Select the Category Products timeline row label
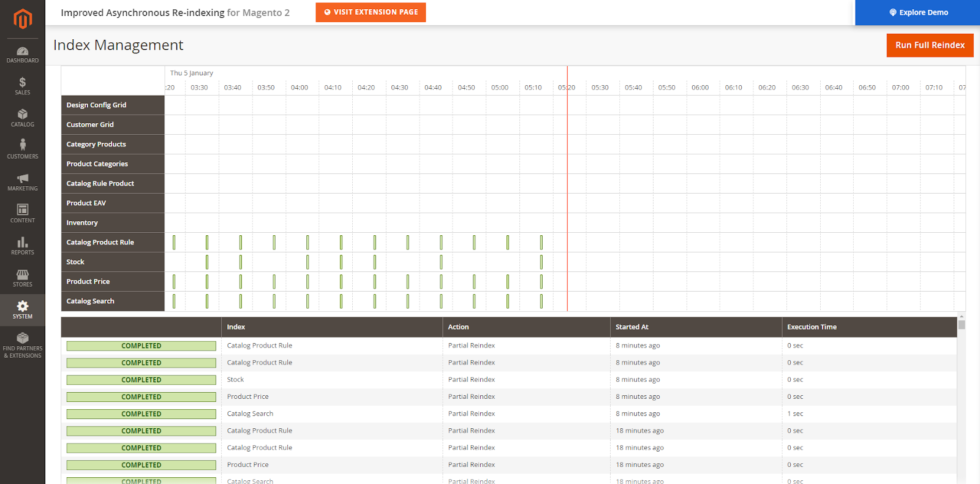 (x=113, y=145)
